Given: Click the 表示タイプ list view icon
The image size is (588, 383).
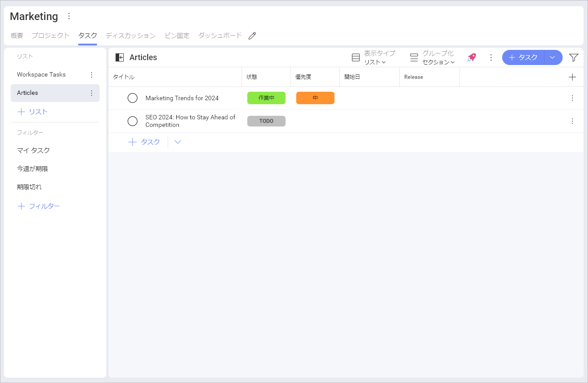Looking at the screenshot, I should pyautogui.click(x=356, y=57).
